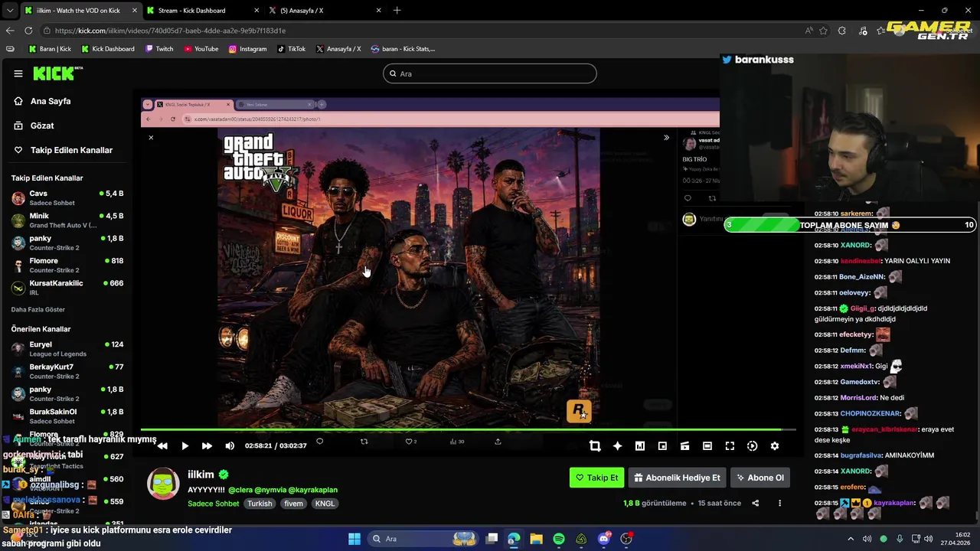The image size is (980, 551).
Task: Go back with browser back arrow
Action: (10, 31)
